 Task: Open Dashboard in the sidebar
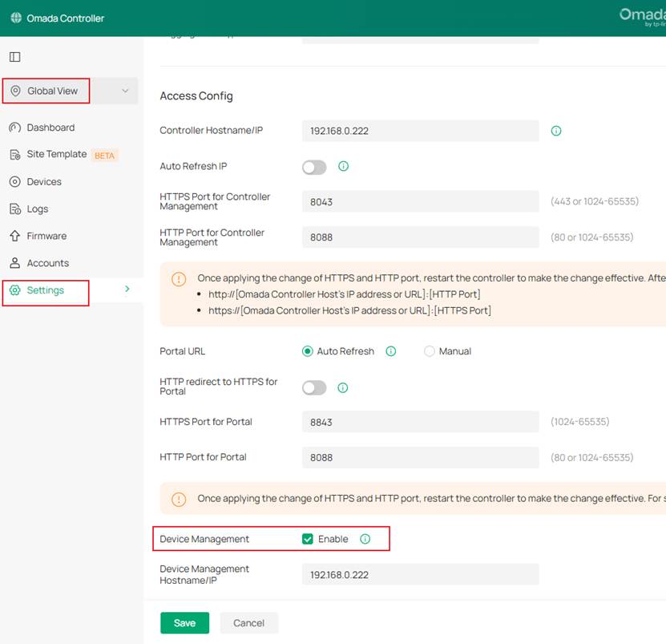[x=50, y=128]
